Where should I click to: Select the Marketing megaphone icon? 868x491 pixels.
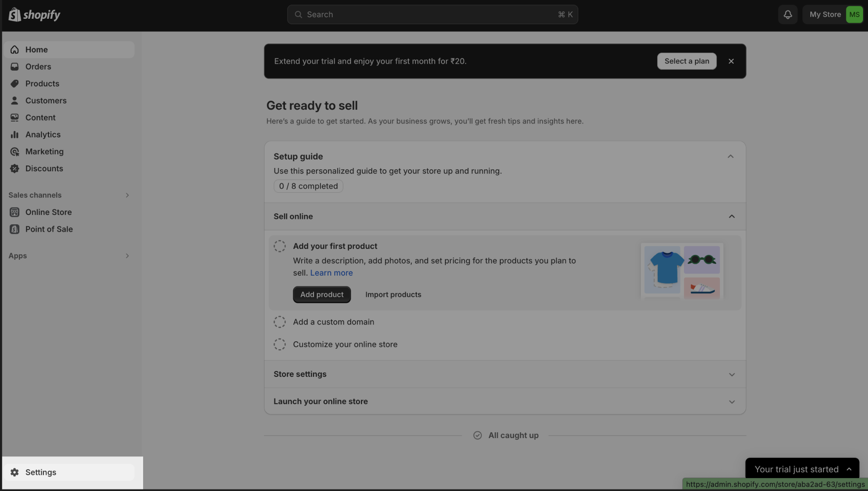pos(15,151)
